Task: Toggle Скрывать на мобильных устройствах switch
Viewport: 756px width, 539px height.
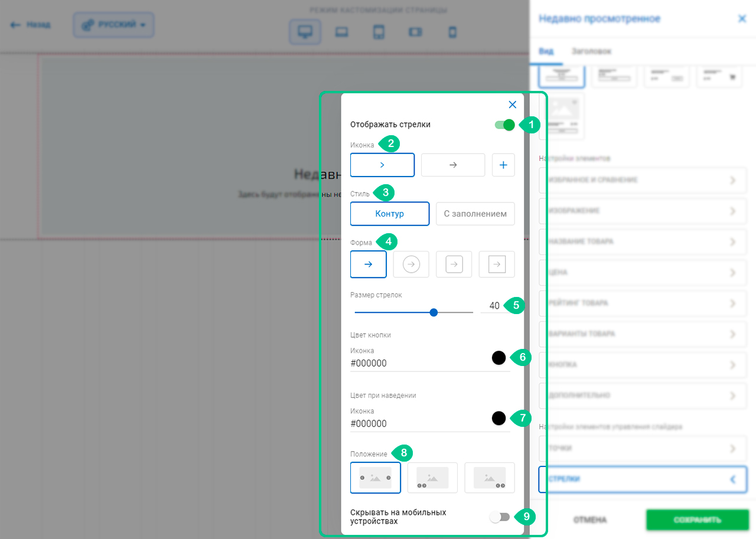Action: click(500, 517)
